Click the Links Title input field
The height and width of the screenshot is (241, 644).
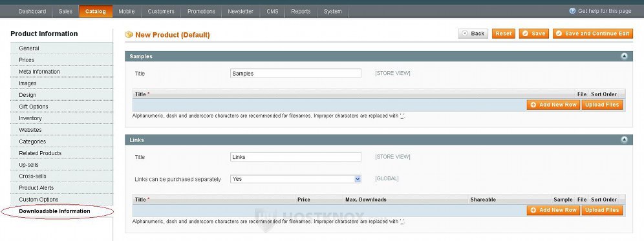tap(295, 157)
